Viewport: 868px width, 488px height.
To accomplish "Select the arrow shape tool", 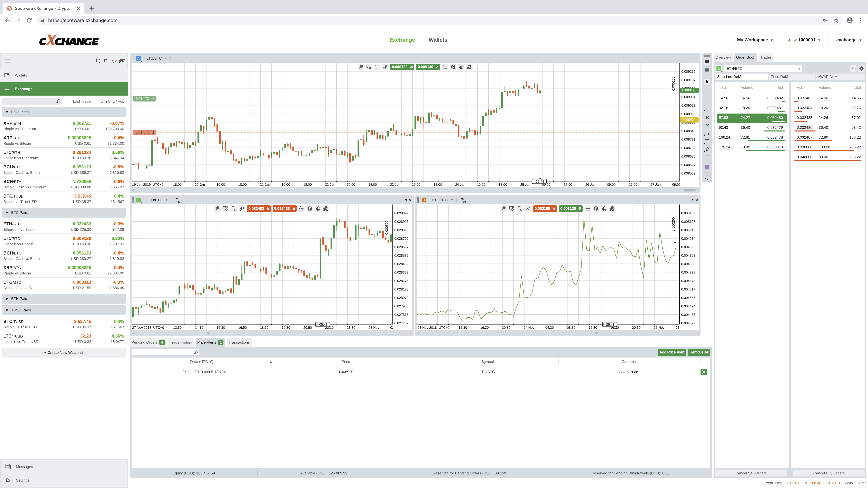I will 707,149.
